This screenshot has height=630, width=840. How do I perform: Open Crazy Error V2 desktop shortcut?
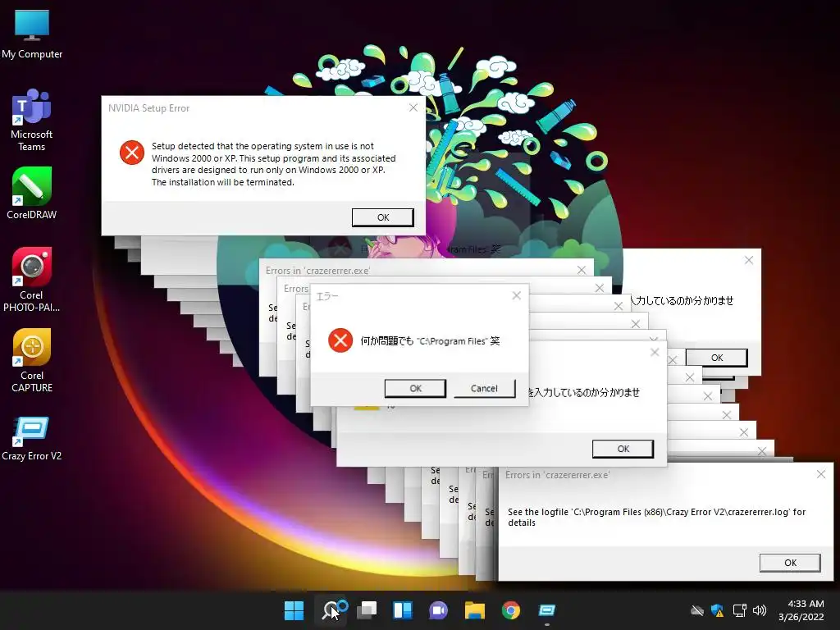(x=32, y=439)
